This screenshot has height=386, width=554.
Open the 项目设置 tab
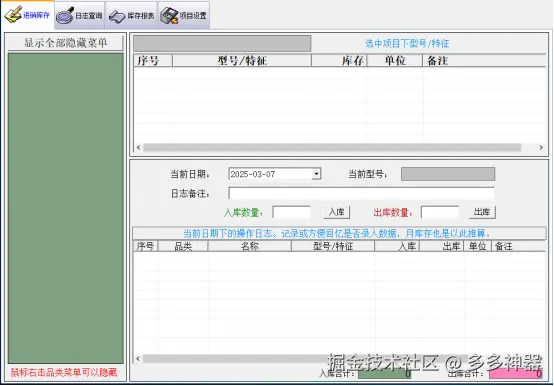coord(184,16)
